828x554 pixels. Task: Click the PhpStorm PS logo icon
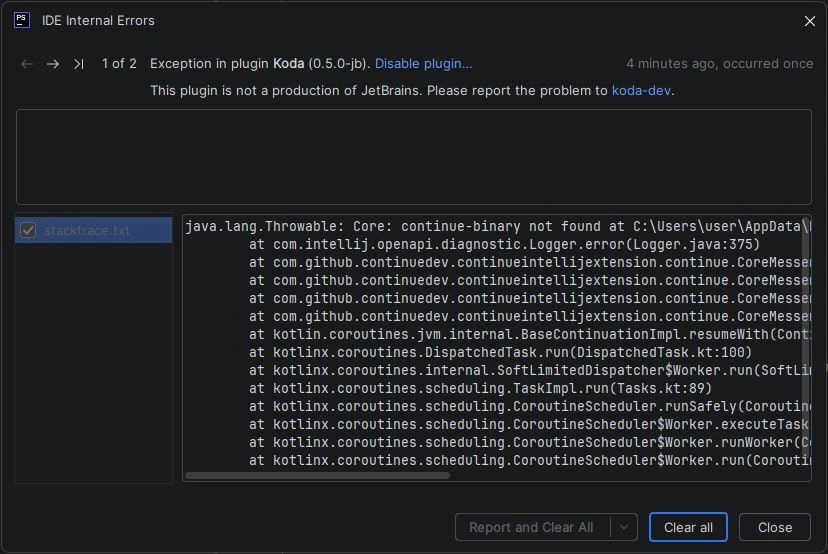[22, 20]
